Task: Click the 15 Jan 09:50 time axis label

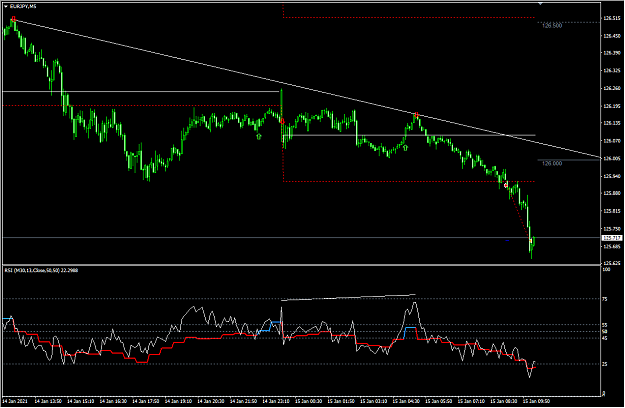Action: coord(536,401)
